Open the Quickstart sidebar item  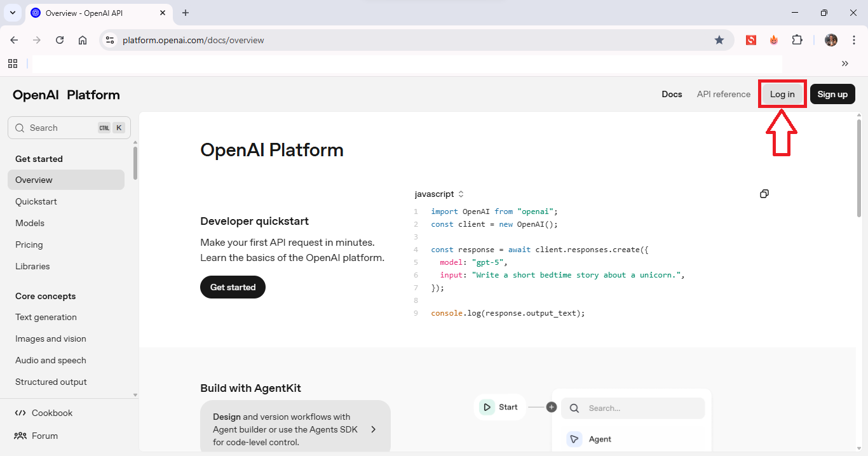(x=36, y=201)
